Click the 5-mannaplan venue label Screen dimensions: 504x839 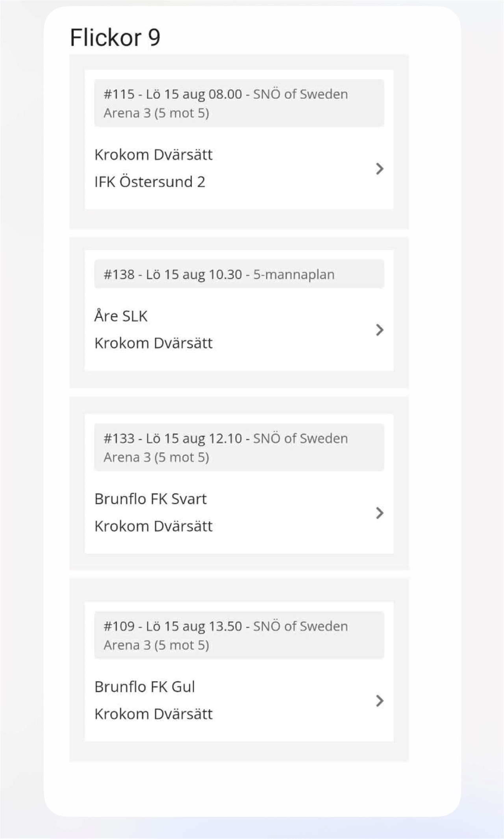click(294, 275)
